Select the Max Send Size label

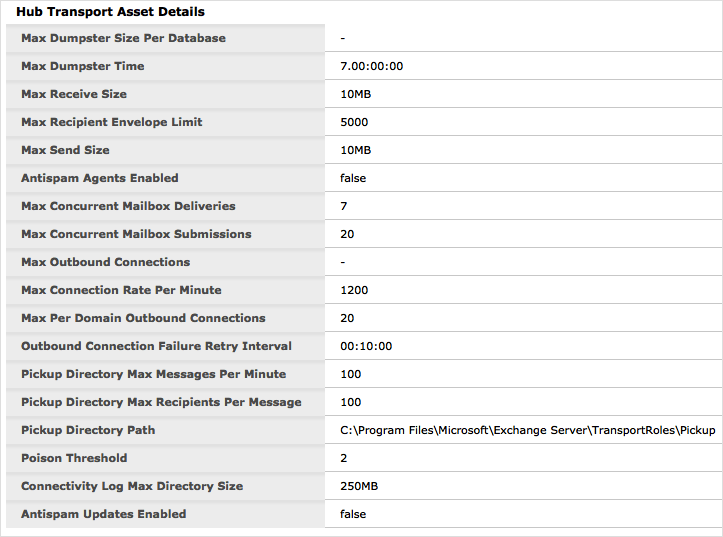(x=65, y=150)
